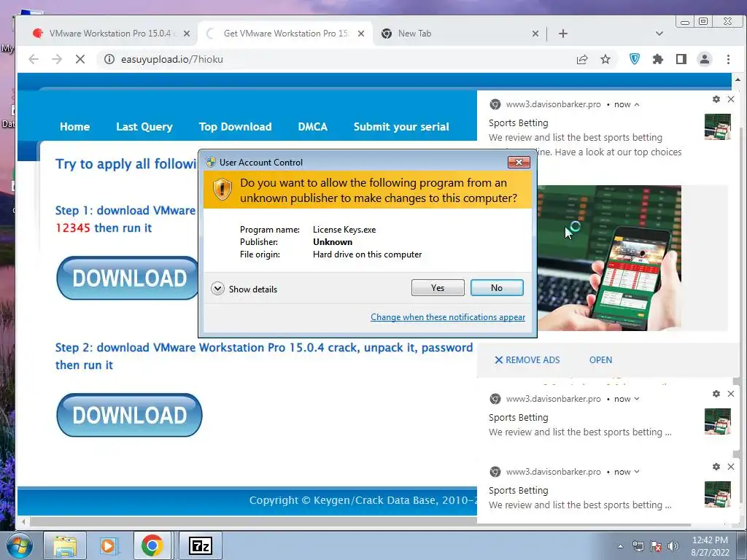Screen dimensions: 747x560
Task: Open the blue shield extension icon
Action: [x=634, y=59]
